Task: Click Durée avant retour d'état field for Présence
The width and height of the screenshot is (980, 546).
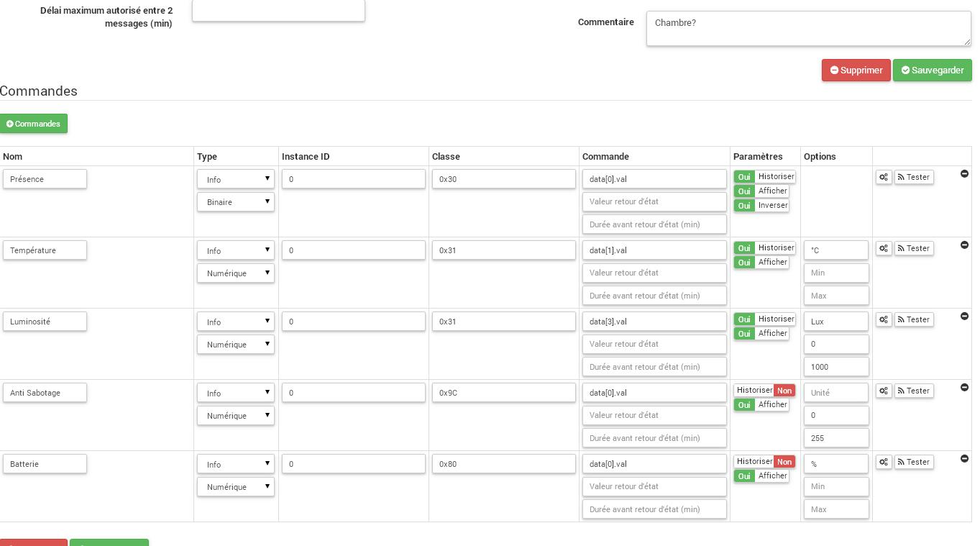Action: 654,224
